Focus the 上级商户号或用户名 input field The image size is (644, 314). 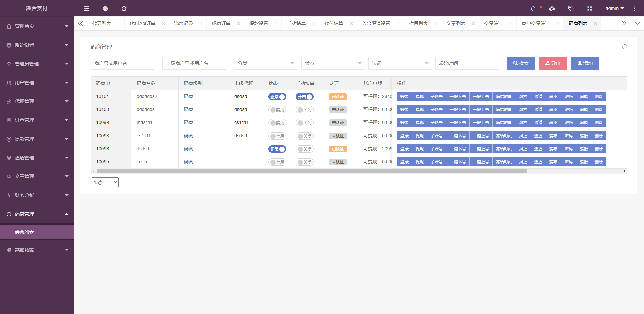[194, 63]
